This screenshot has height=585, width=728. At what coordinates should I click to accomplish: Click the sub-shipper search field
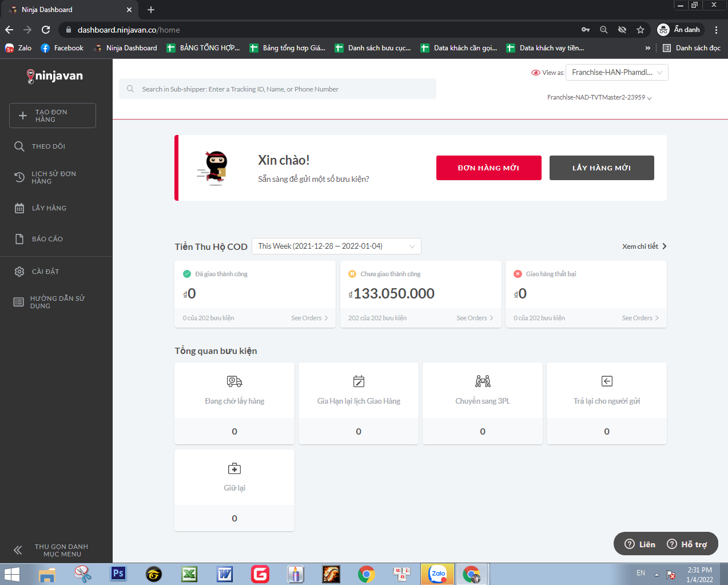(277, 89)
